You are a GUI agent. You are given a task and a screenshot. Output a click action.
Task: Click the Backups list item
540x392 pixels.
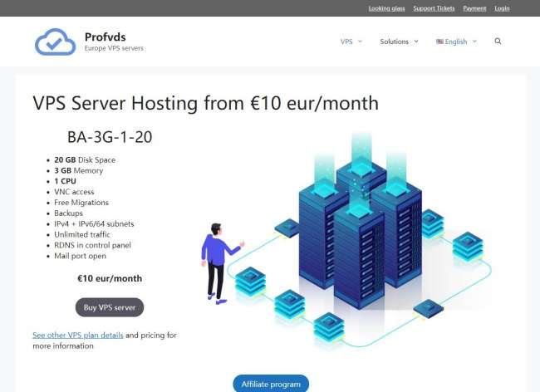[x=68, y=213]
